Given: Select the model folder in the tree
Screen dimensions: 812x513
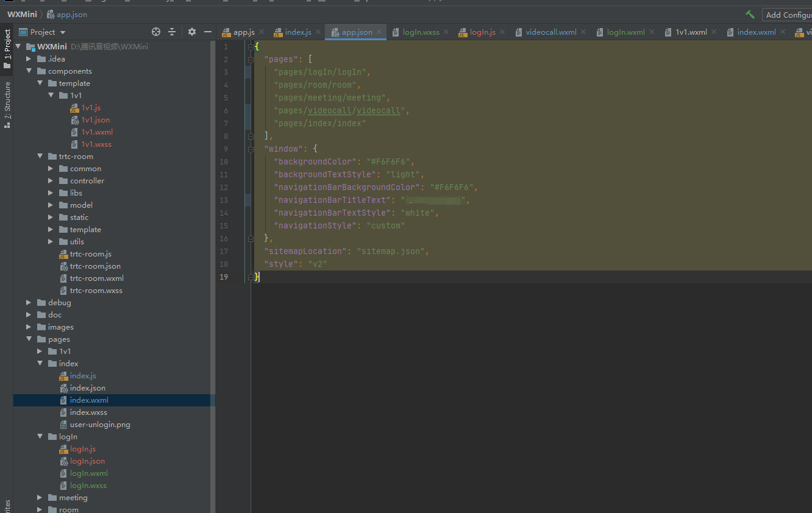Looking at the screenshot, I should pyautogui.click(x=81, y=205).
